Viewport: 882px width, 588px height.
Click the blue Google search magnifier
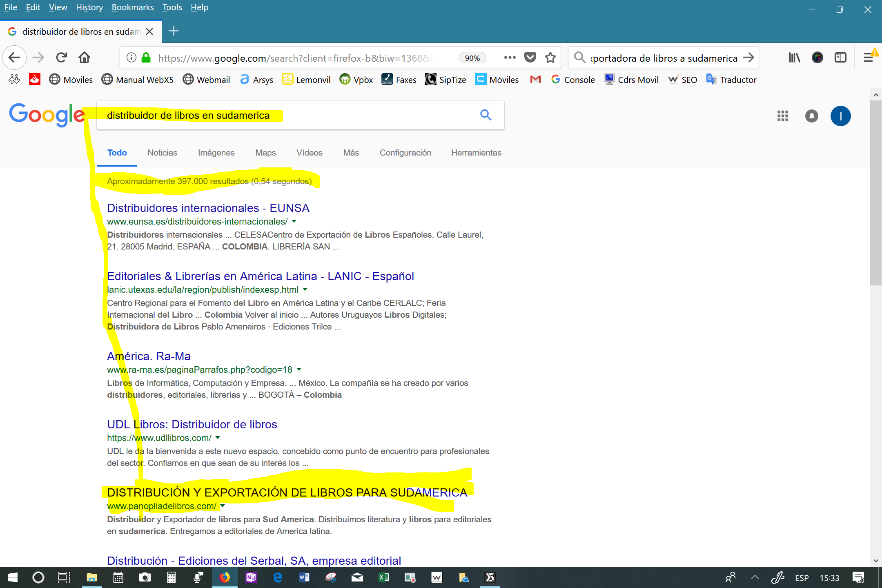click(486, 115)
